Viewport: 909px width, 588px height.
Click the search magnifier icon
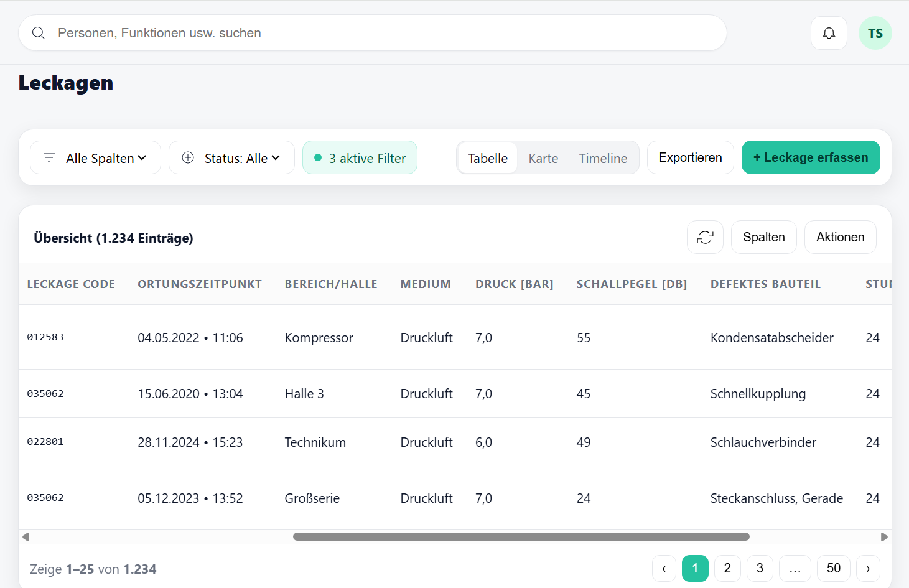tap(39, 33)
